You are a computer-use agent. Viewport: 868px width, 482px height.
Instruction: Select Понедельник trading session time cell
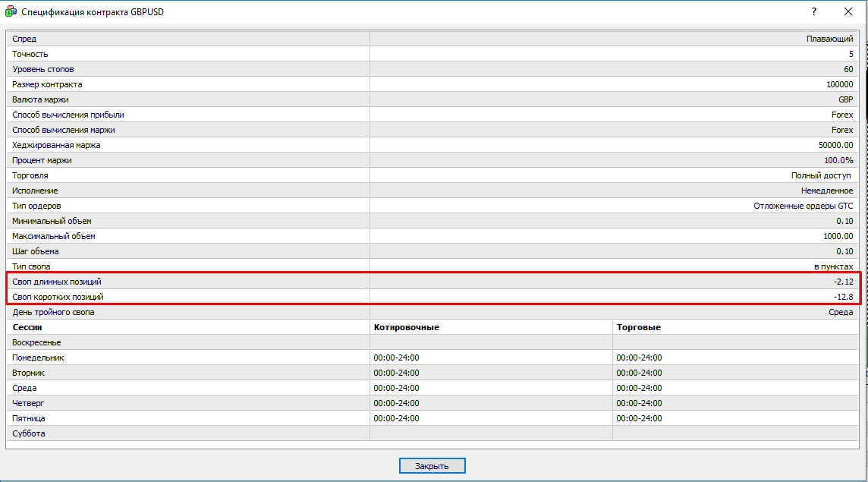tap(639, 358)
